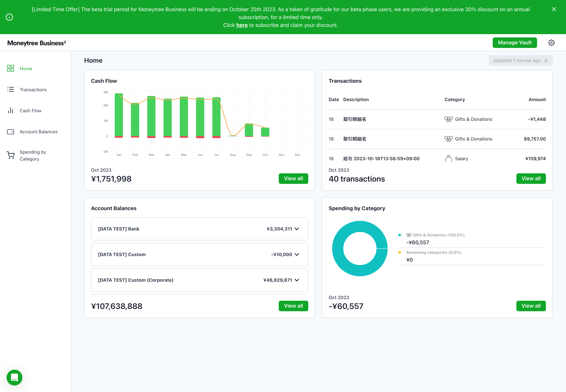View all in the Account Balances card
The image size is (566, 392).
(x=293, y=306)
